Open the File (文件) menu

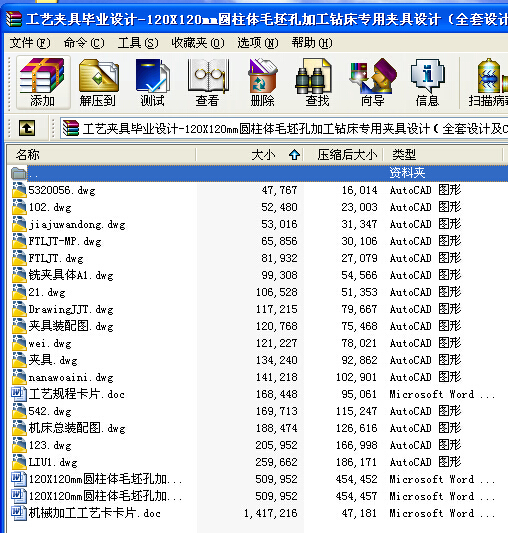(30, 43)
